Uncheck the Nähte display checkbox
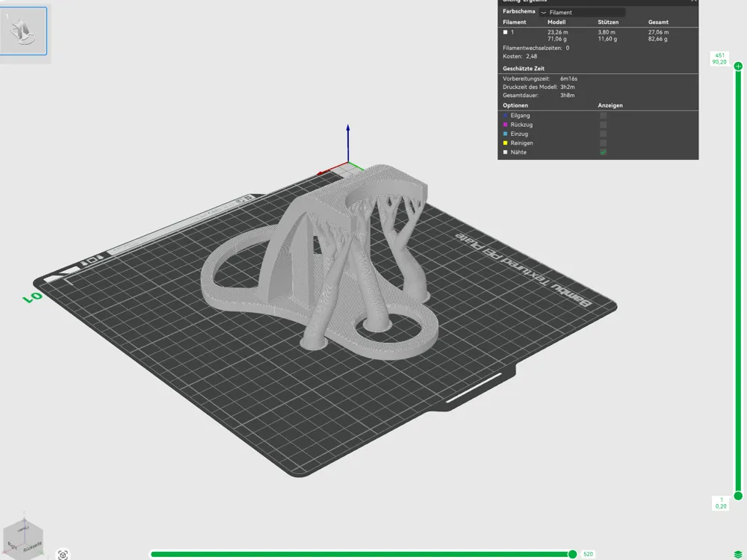This screenshot has width=747, height=560. click(x=603, y=152)
